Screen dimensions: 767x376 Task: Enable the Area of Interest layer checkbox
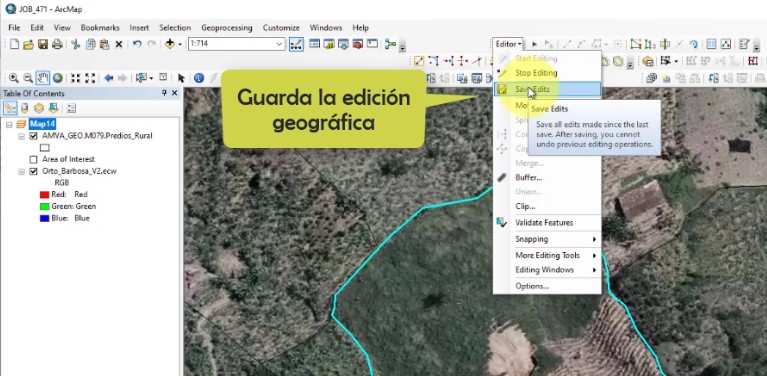(x=33, y=159)
